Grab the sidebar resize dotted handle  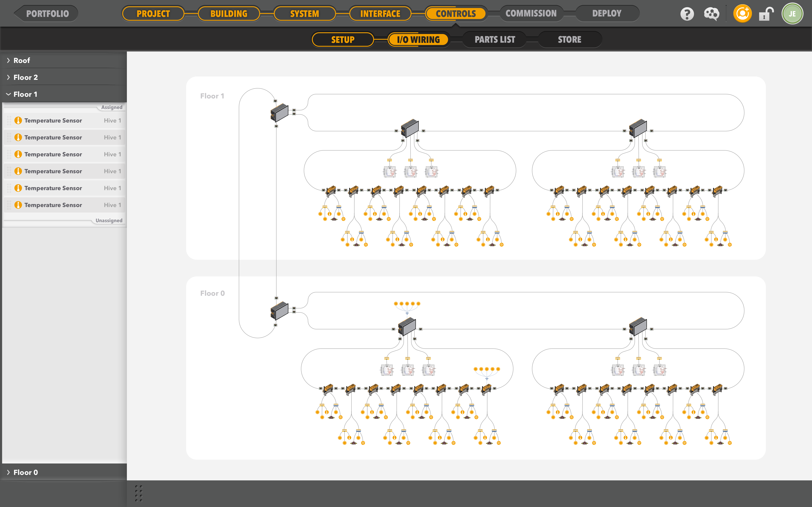coord(139,493)
